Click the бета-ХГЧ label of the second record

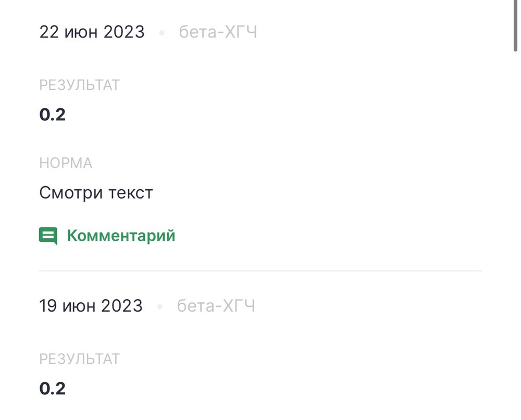tap(215, 306)
